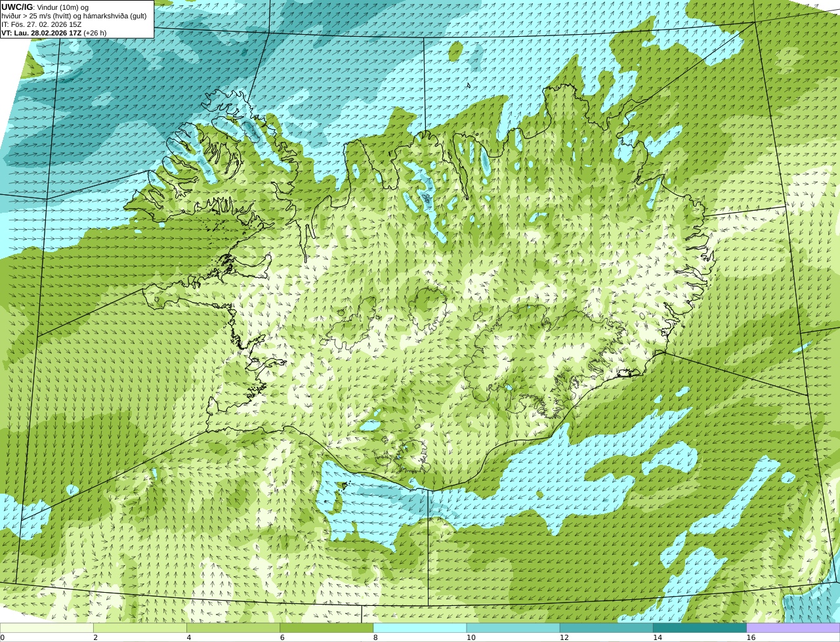Click the legend tick label '0'
Viewport: 840px width, 642px height.
[x=2, y=637]
